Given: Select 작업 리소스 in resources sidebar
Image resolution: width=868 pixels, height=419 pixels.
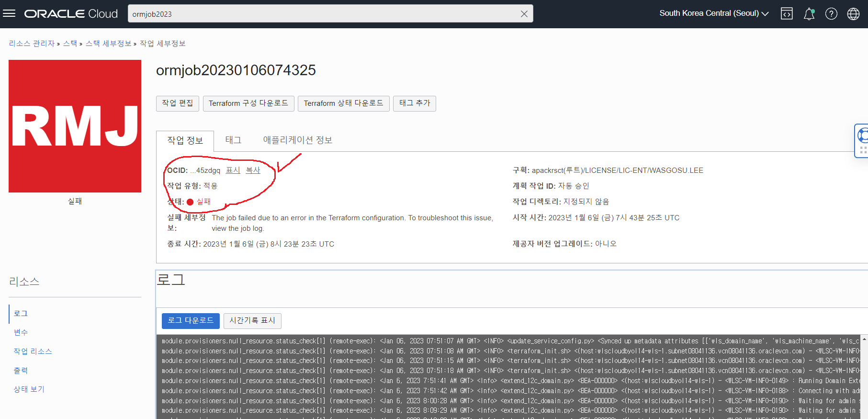Looking at the screenshot, I should (33, 351).
